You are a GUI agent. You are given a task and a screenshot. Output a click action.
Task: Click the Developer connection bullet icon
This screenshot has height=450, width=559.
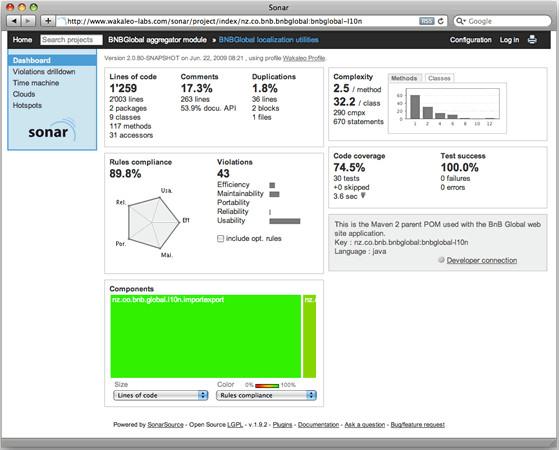coord(441,260)
